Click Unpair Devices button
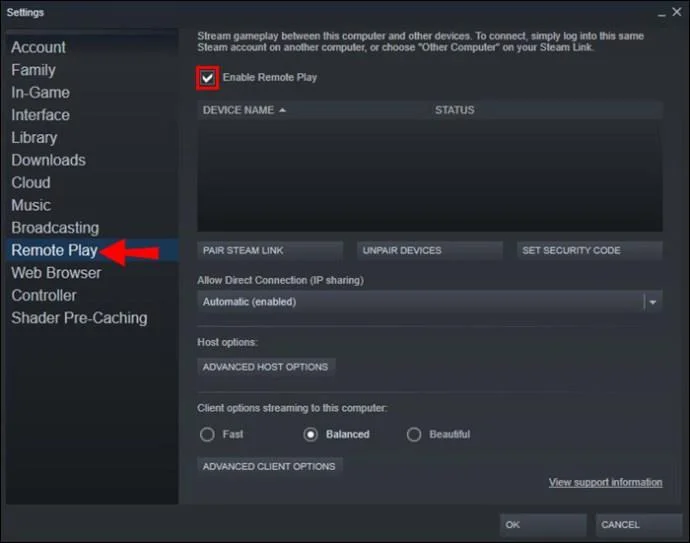 [429, 250]
